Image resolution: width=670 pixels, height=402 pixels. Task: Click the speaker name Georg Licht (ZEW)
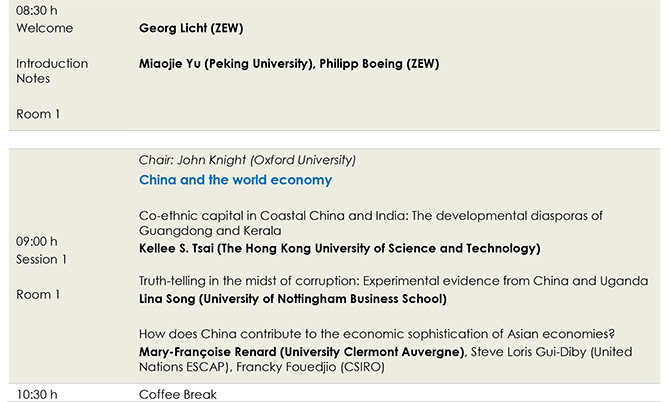191,28
